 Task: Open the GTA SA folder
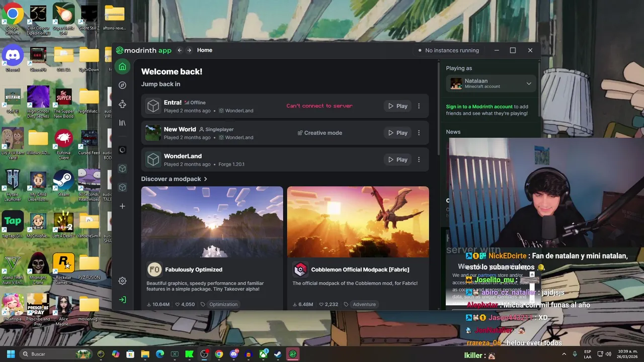pos(63,59)
